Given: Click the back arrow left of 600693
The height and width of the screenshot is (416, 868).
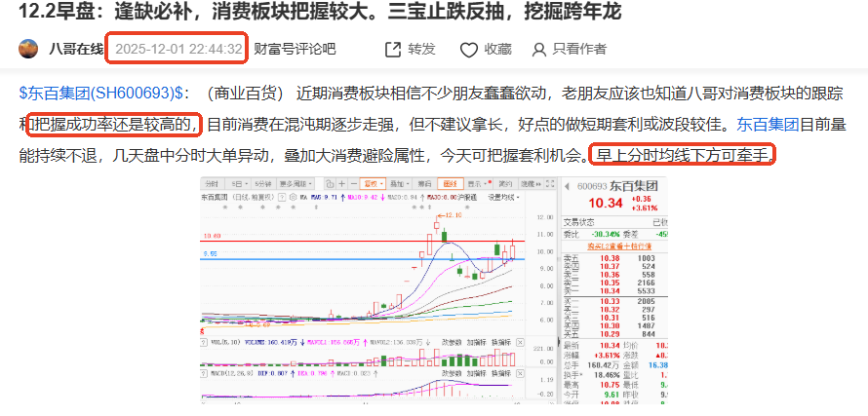Looking at the screenshot, I should 567,186.
